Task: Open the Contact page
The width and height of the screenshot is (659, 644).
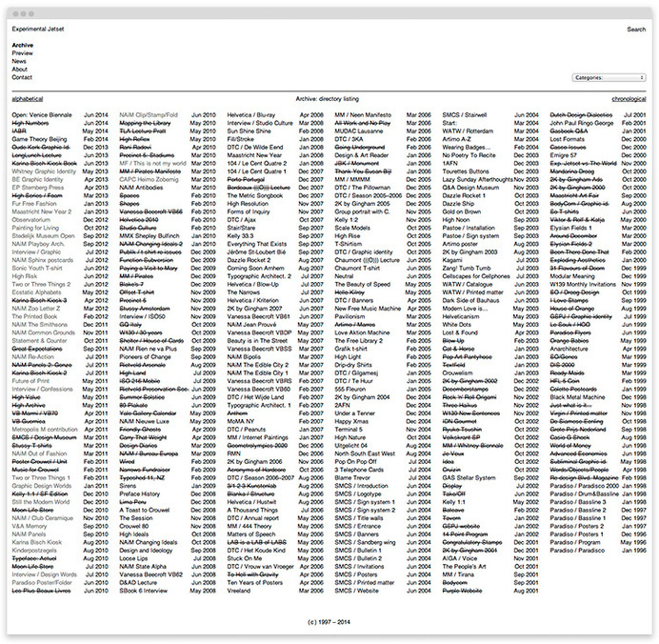Action: pos(22,77)
